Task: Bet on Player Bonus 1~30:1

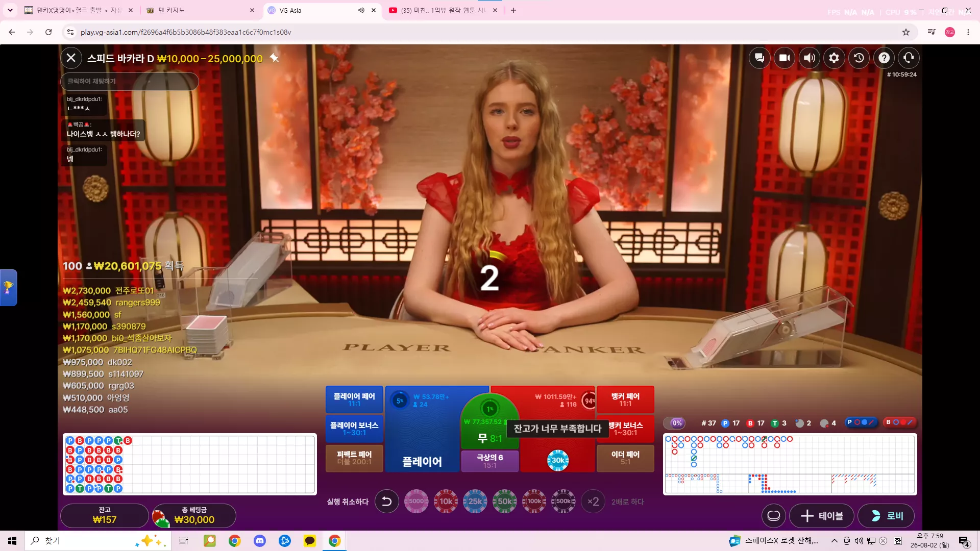Action: 354,429
